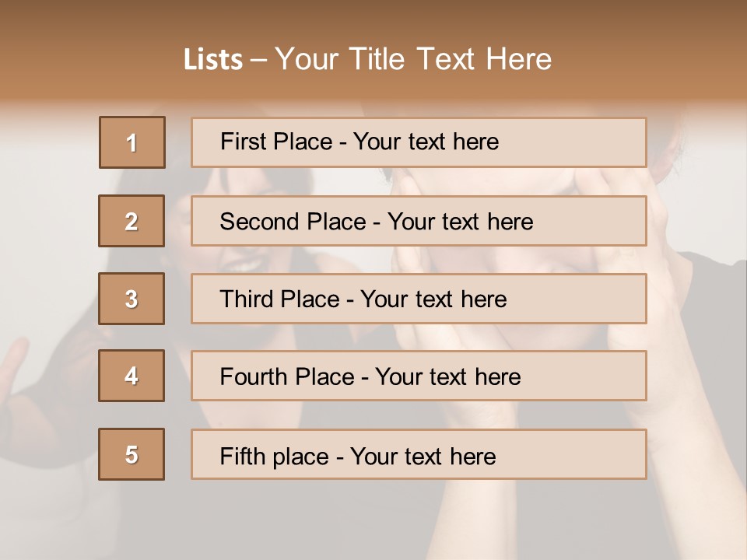Click the Third Place text bar

419,299
